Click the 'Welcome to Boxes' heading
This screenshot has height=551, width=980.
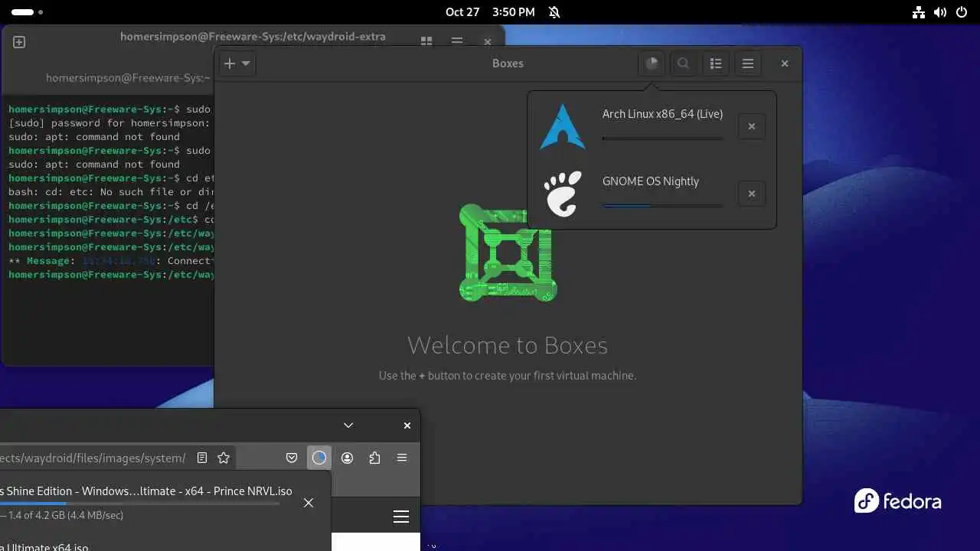coord(508,345)
